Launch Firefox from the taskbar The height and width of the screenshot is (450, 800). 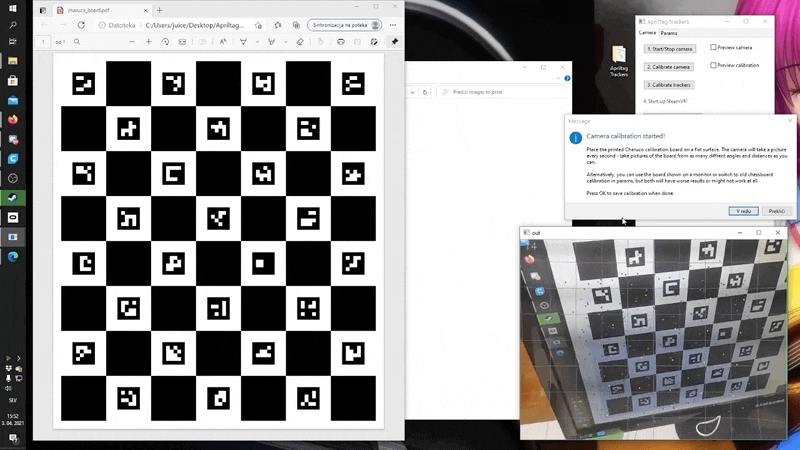(13, 120)
